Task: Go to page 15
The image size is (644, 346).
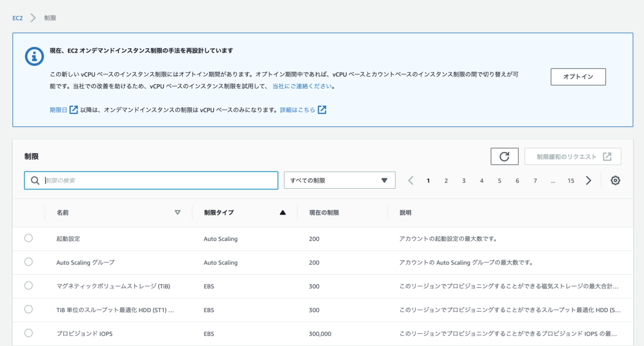Action: (x=571, y=181)
